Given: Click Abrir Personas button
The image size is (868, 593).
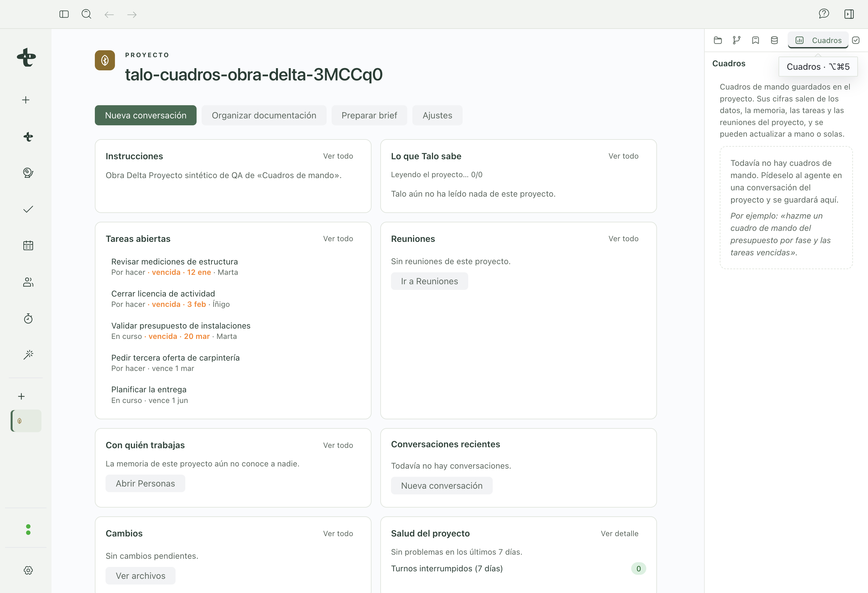Looking at the screenshot, I should 145,483.
